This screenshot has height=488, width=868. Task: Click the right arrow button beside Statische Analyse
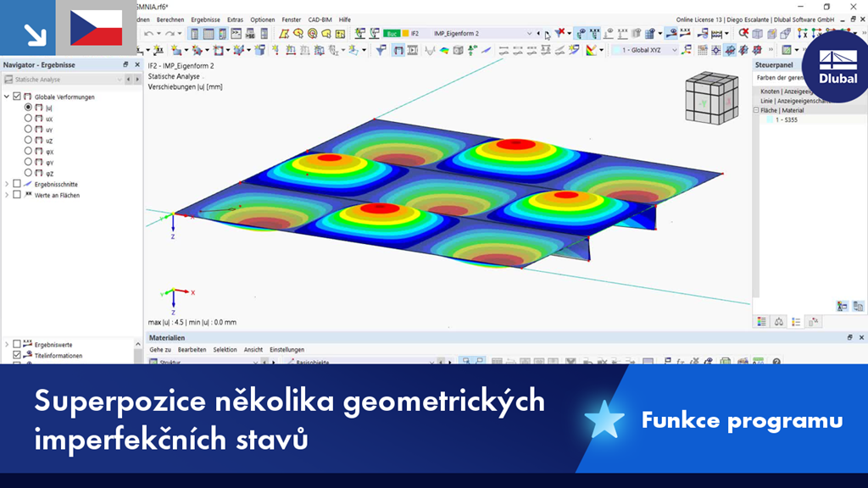(137, 79)
